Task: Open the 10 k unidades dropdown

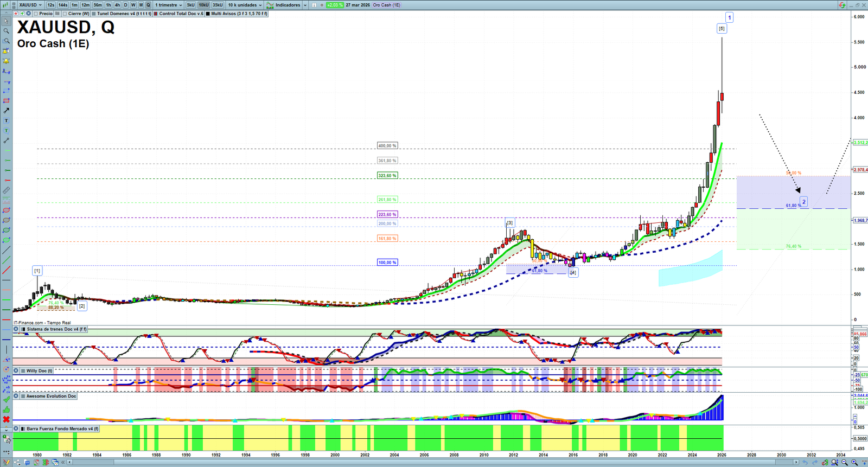Action: pyautogui.click(x=245, y=5)
